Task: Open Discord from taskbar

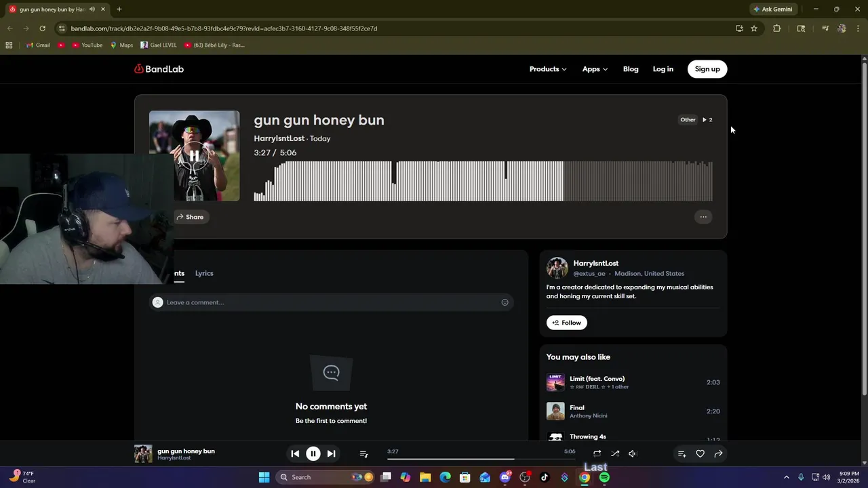Action: [x=505, y=477]
